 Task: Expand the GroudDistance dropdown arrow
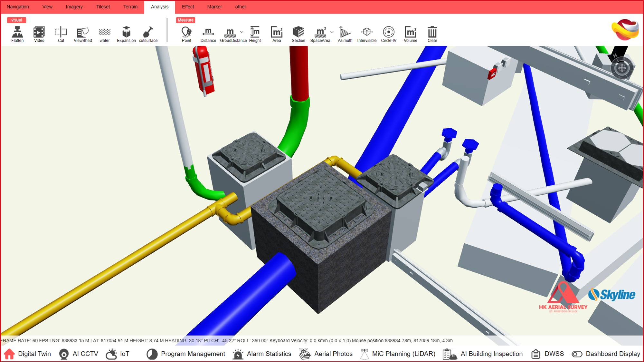point(242,32)
